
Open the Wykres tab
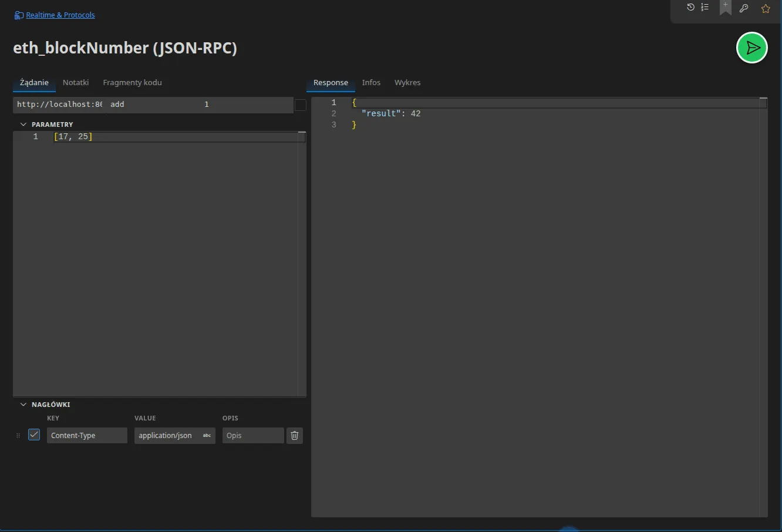point(407,83)
